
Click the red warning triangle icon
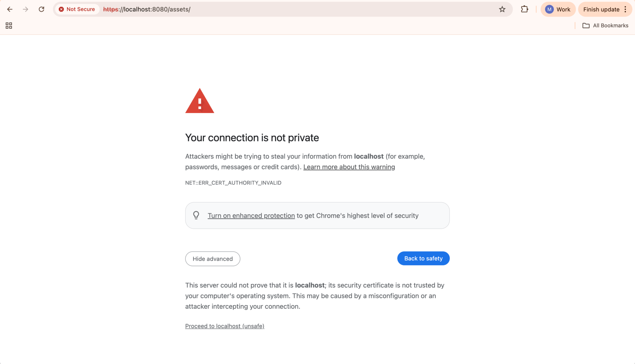[x=199, y=101]
